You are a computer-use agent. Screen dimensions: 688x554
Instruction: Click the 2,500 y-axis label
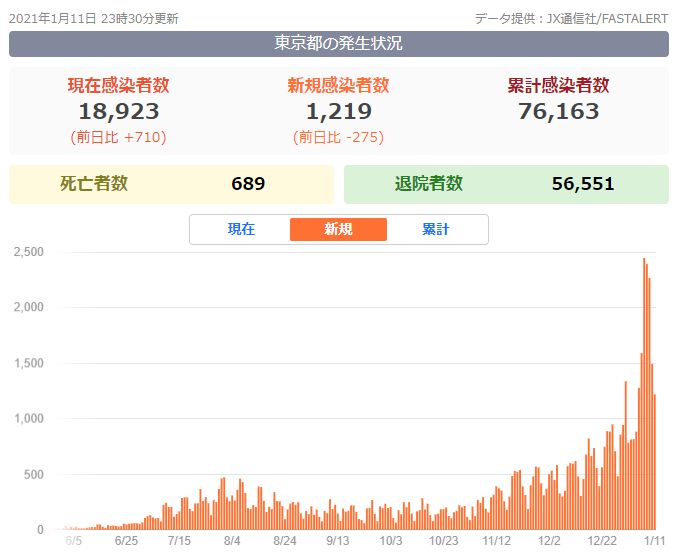[x=29, y=252]
